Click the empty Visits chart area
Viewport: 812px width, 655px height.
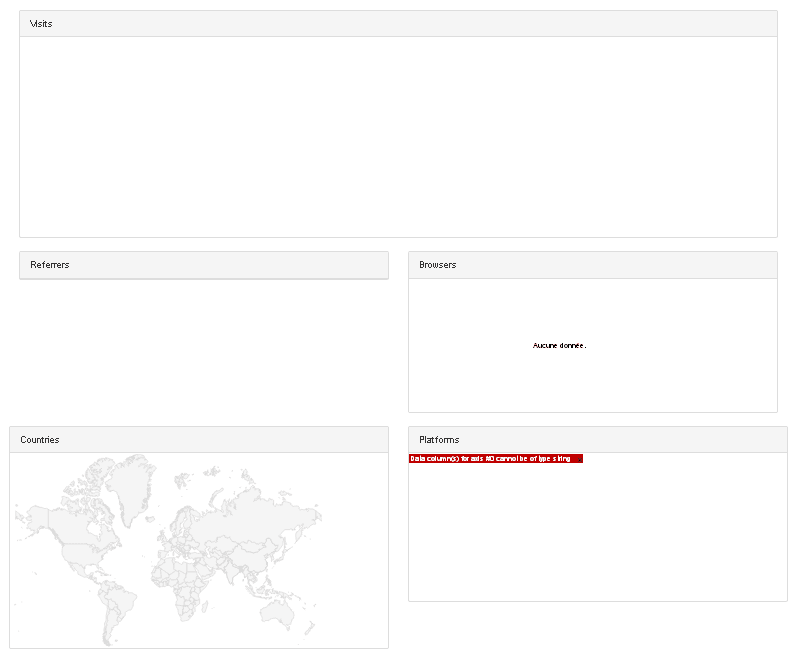click(398, 136)
